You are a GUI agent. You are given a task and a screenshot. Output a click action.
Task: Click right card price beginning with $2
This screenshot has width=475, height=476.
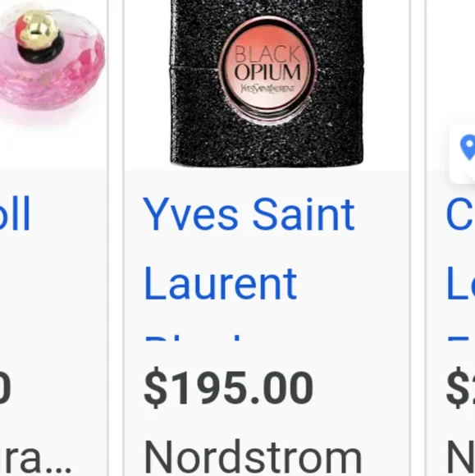pos(460,387)
